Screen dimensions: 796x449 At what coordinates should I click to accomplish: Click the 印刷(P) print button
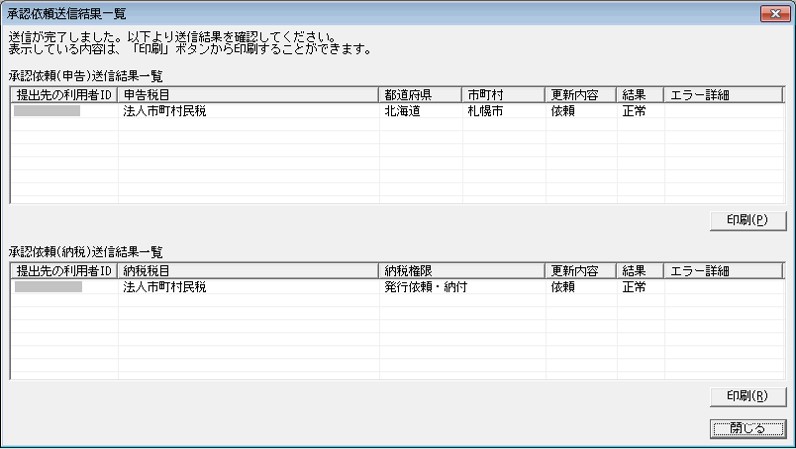[x=748, y=220]
